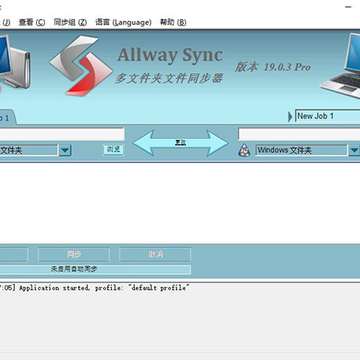This screenshot has width=360, height=360.
Task: Click the arrow marker beside New Job 1 field
Action: pos(290,117)
